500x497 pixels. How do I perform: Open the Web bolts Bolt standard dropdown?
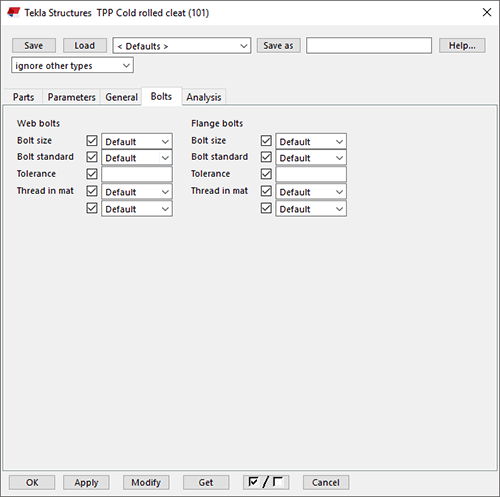[x=137, y=158]
